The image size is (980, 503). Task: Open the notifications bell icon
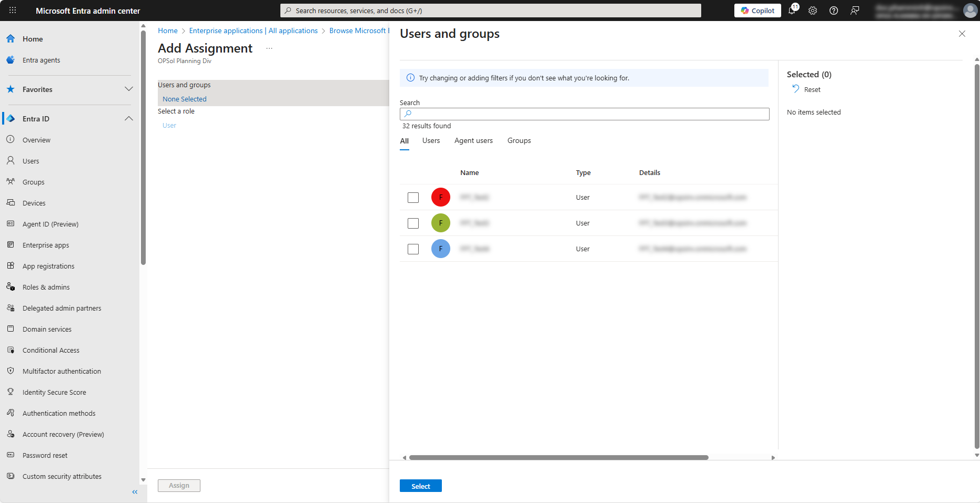pos(792,11)
